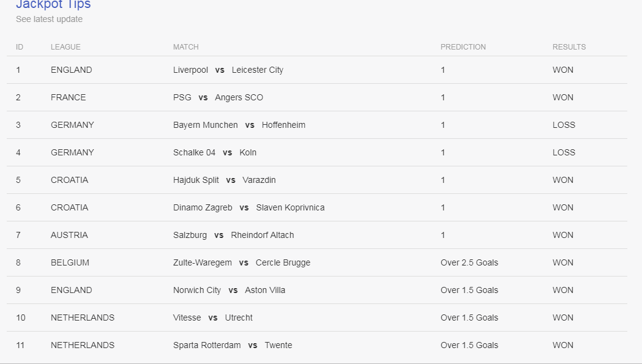
Task: Click Zulte-Waregem vs Cercle Brugge match
Action: 242,262
